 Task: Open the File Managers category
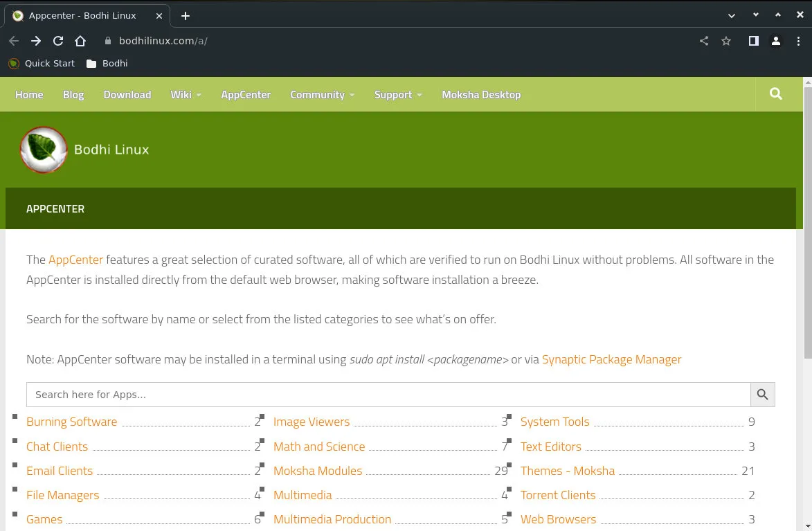click(63, 495)
